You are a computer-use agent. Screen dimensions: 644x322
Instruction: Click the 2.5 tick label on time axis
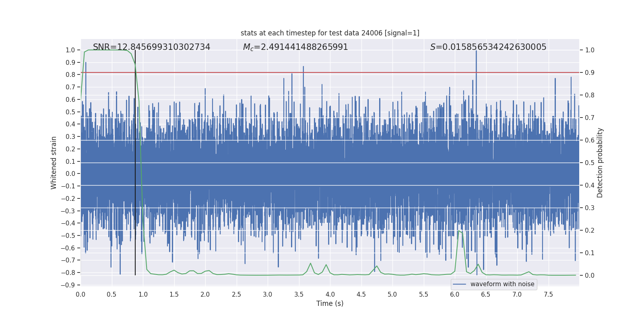[237, 294]
